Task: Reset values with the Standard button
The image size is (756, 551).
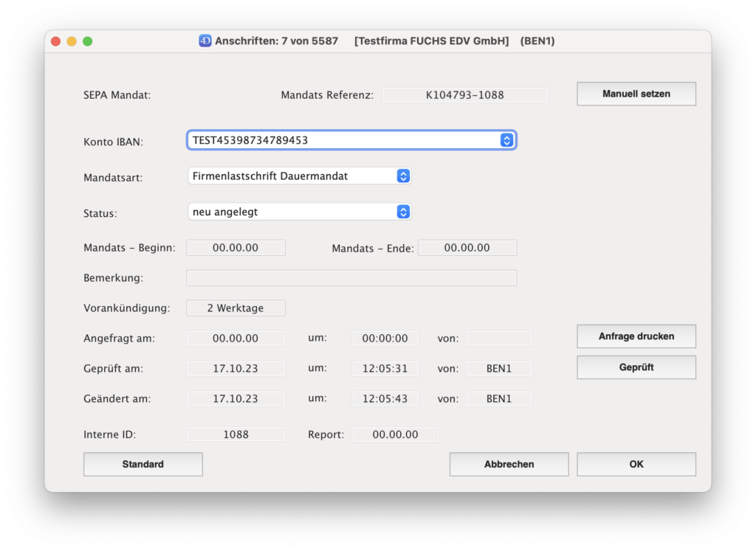Action: 142,464
